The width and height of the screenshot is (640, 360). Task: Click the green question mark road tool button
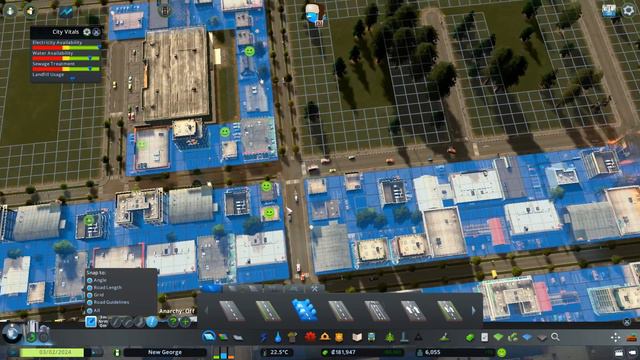pyautogui.click(x=173, y=322)
